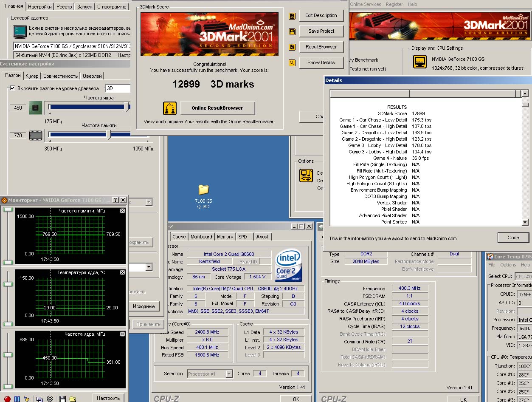This screenshot has width=532, height=402.
Task: Click the Исходные button
Action: click(x=144, y=306)
